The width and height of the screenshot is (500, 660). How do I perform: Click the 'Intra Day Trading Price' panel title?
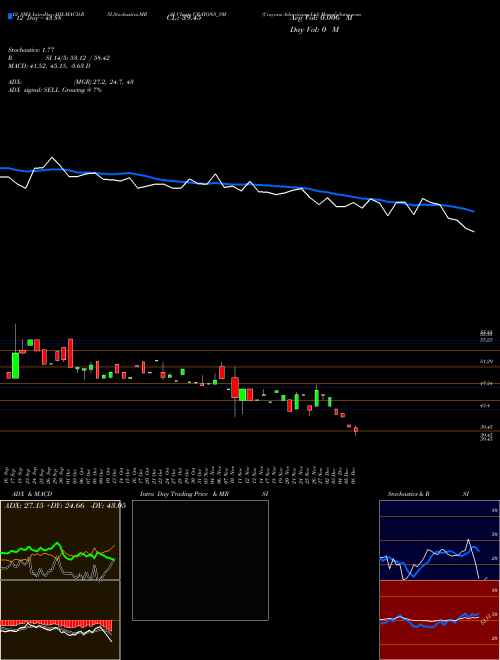coord(175,494)
